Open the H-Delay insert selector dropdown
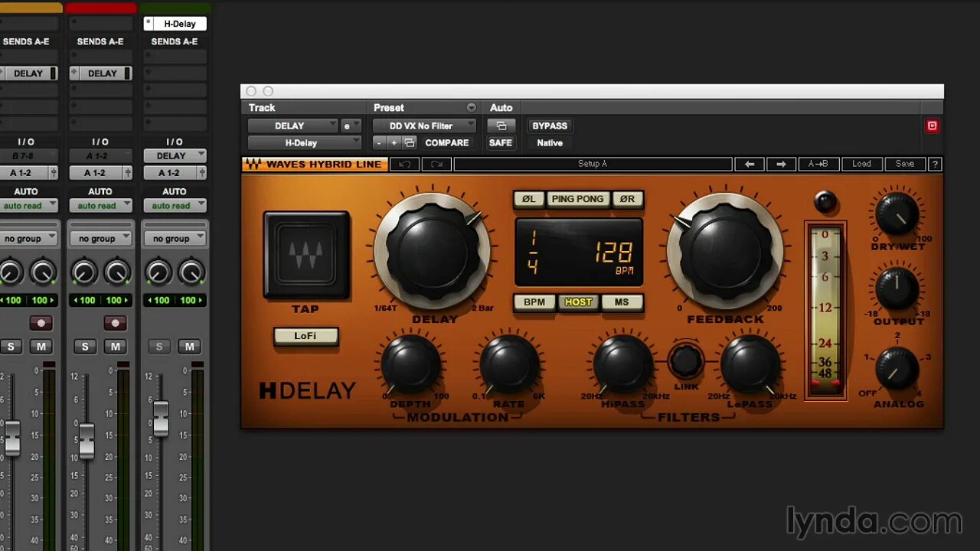Image resolution: width=980 pixels, height=551 pixels. (x=304, y=143)
